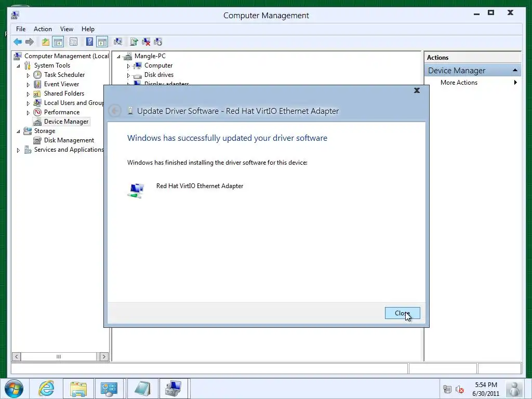Click Uninstall device toolbar icon
Image resolution: width=532 pixels, height=399 pixels.
[x=146, y=42]
